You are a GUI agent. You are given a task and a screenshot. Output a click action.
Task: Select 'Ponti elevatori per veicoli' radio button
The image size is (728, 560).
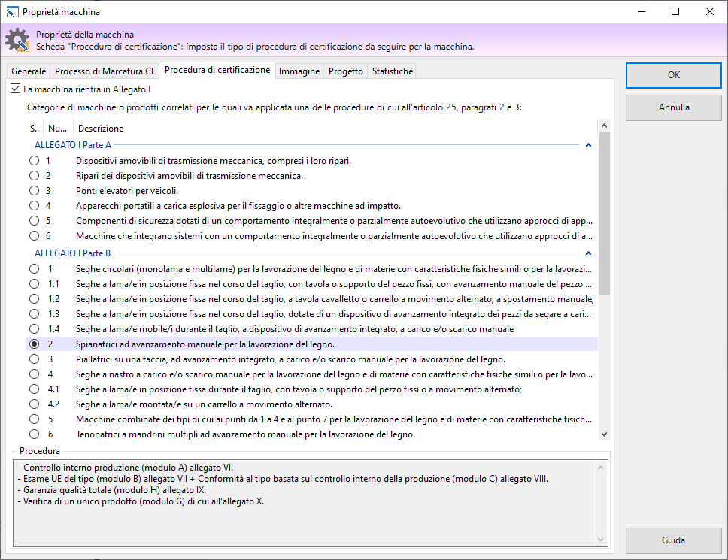pyautogui.click(x=34, y=190)
